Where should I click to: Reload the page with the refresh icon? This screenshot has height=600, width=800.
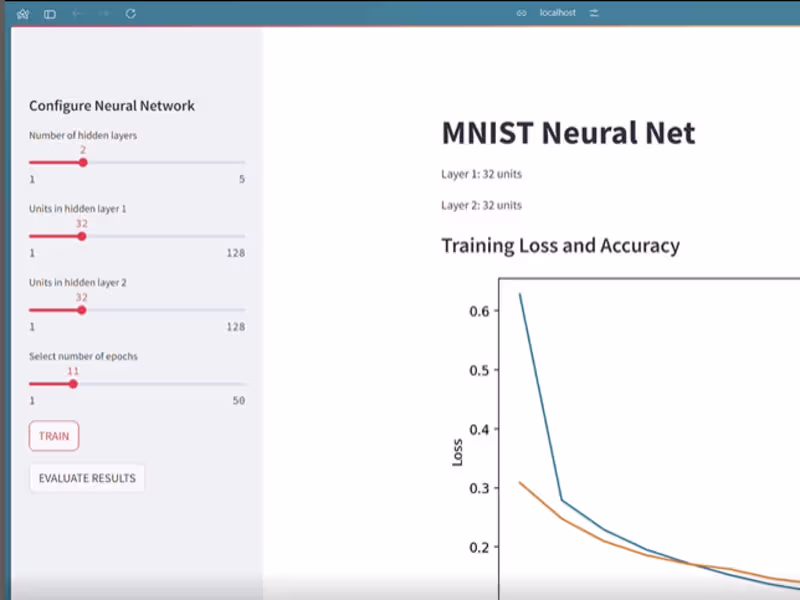tap(130, 13)
